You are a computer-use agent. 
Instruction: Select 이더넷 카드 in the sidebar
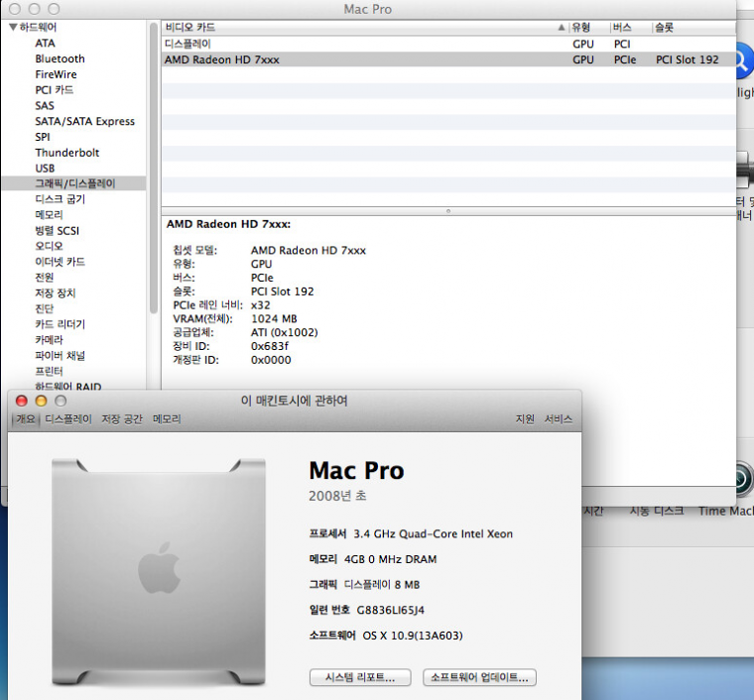pyautogui.click(x=61, y=262)
